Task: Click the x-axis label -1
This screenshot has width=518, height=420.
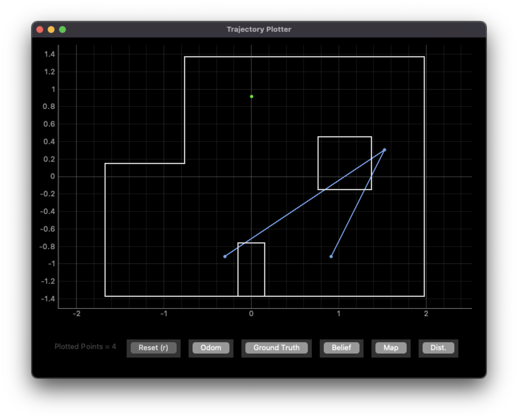Action: tap(164, 314)
